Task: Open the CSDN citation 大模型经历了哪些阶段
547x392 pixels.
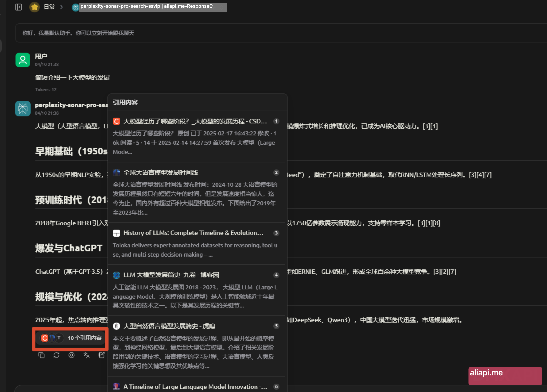Action: click(195, 121)
